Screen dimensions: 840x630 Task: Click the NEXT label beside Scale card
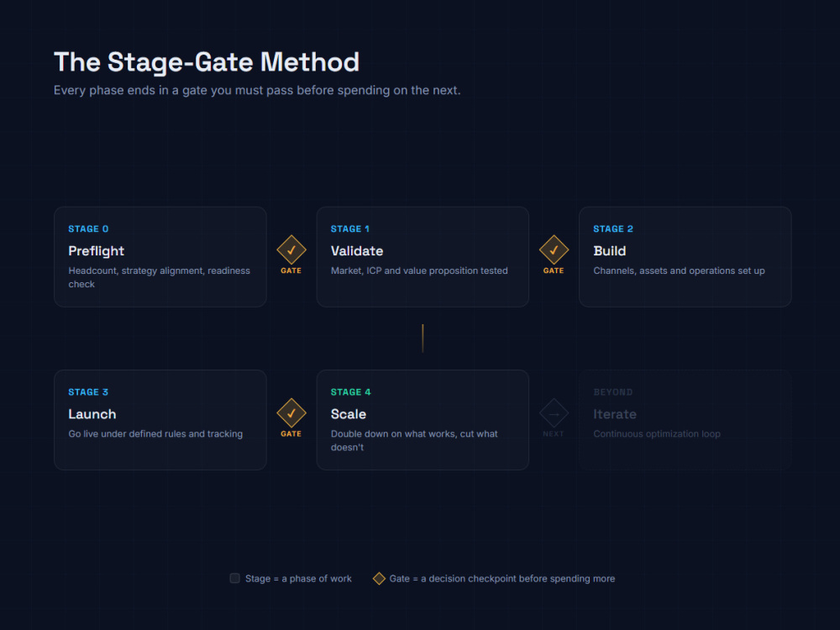(x=554, y=434)
